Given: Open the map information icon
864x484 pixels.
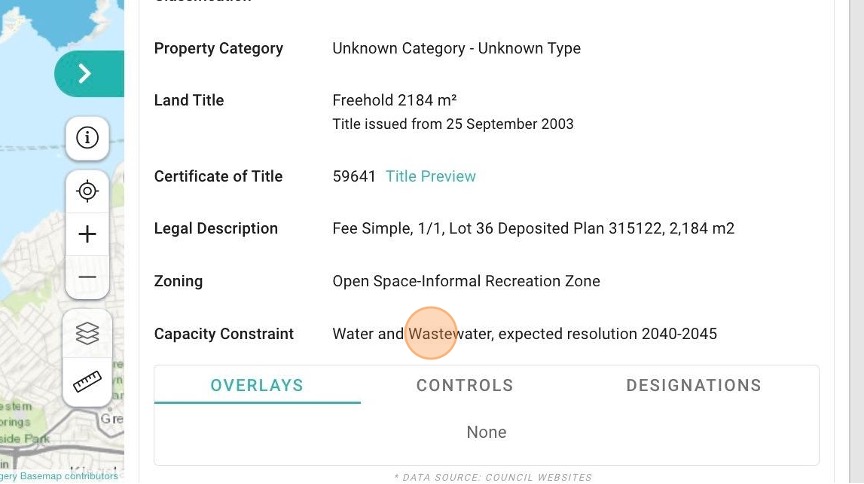Looking at the screenshot, I should pos(87,138).
